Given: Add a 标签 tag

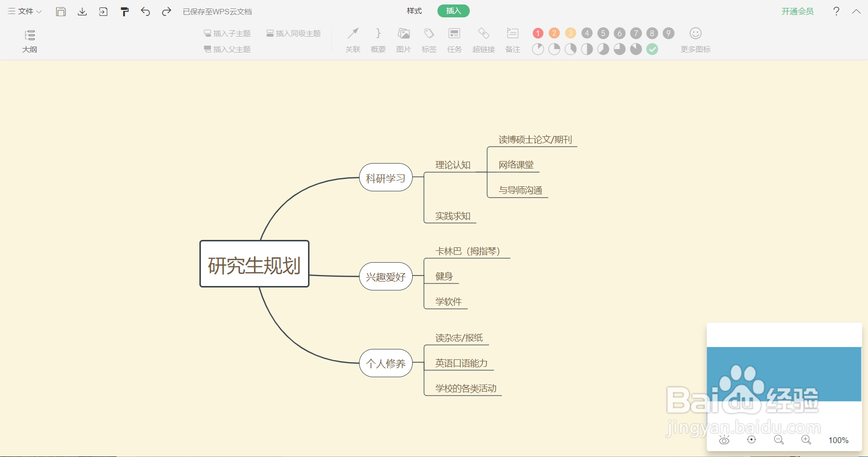Looking at the screenshot, I should pos(429,41).
